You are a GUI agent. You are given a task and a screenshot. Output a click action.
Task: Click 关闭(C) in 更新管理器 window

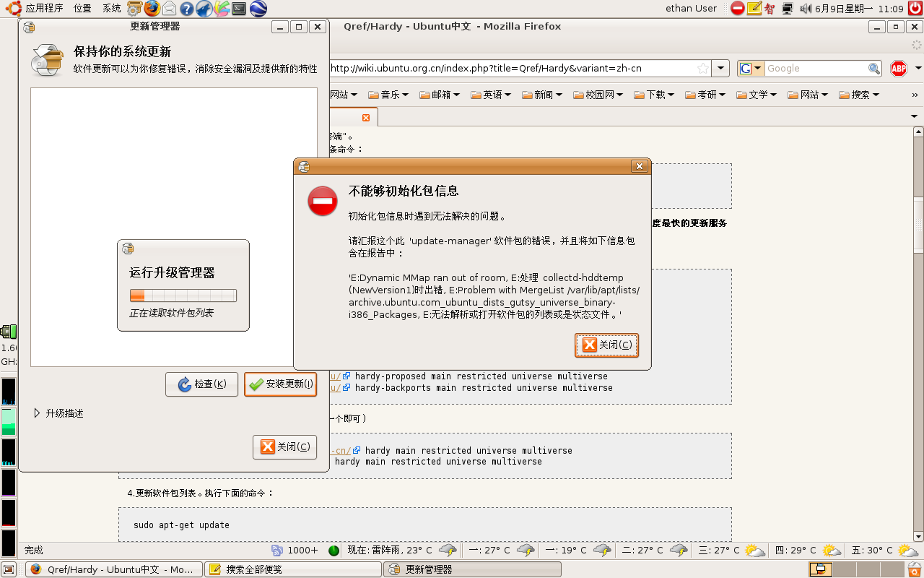click(x=285, y=447)
